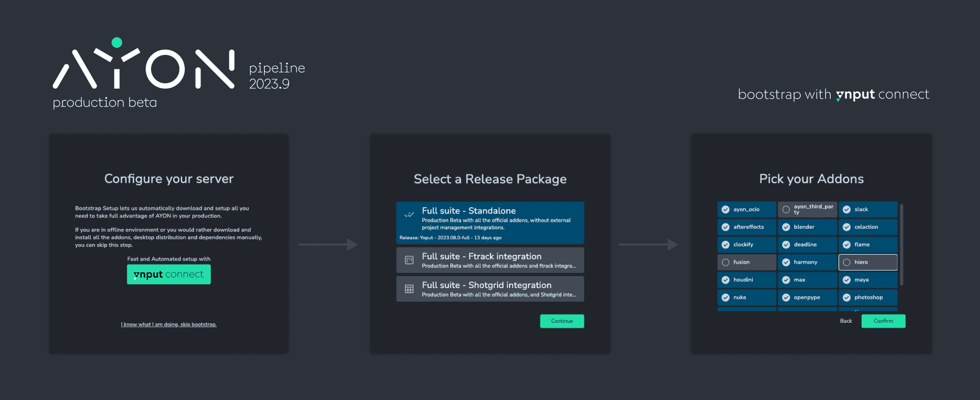This screenshot has height=400, width=980.
Task: Click the double-check icon on Standalone package
Action: click(x=409, y=215)
